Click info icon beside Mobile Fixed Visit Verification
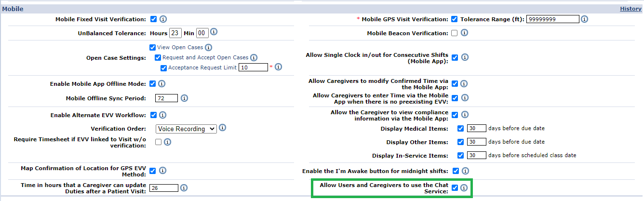Screen dimensions: 644x201 (163, 19)
